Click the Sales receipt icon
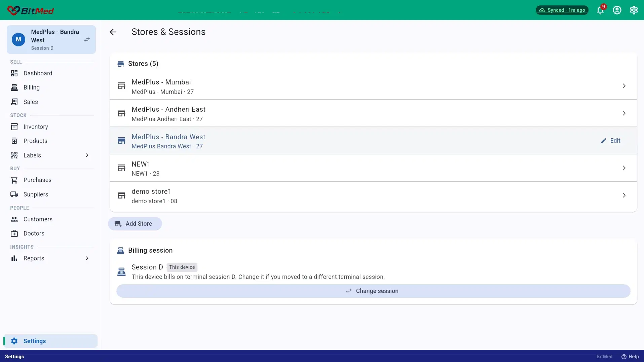Screen dimensions: 644x362 14,102
